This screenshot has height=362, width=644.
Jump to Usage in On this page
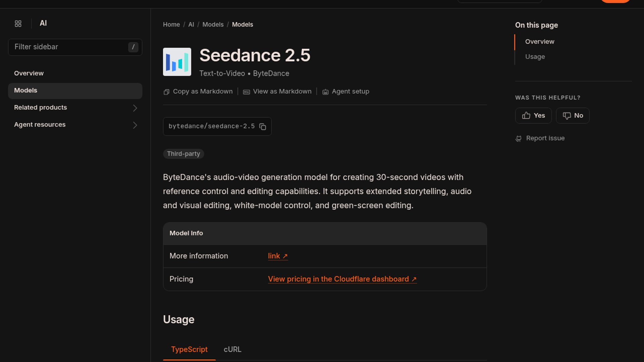click(x=535, y=57)
